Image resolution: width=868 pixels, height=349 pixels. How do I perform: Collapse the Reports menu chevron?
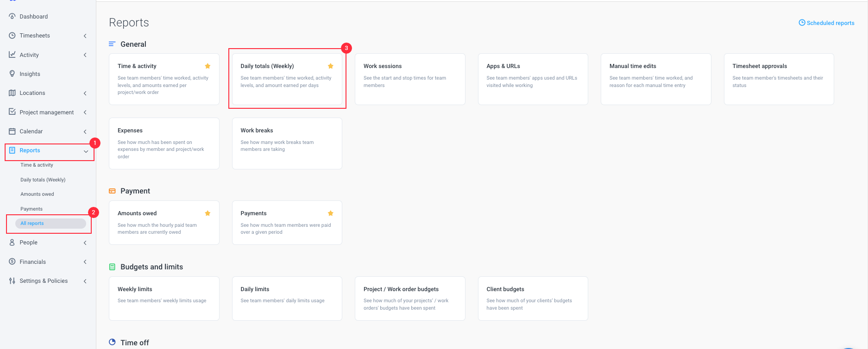(x=86, y=151)
